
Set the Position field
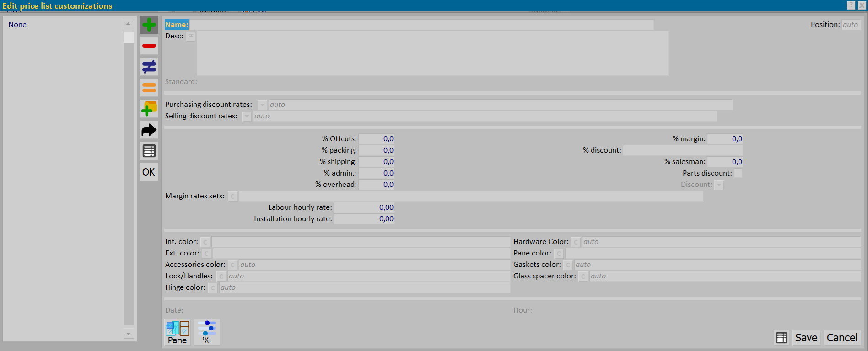851,25
